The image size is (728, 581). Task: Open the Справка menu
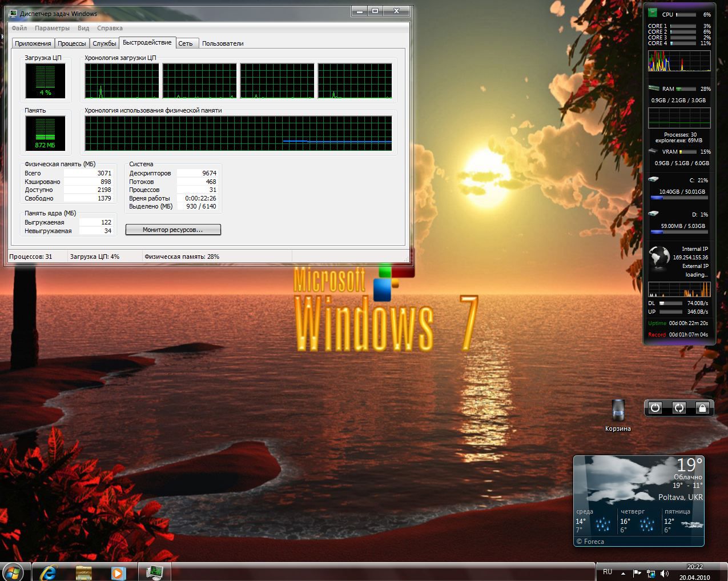coord(110,28)
